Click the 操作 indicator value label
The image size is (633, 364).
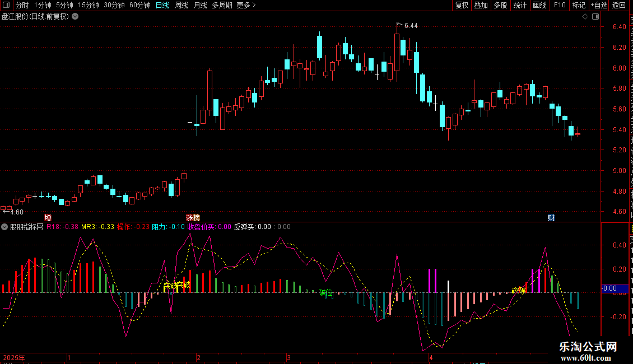pyautogui.click(x=133, y=227)
